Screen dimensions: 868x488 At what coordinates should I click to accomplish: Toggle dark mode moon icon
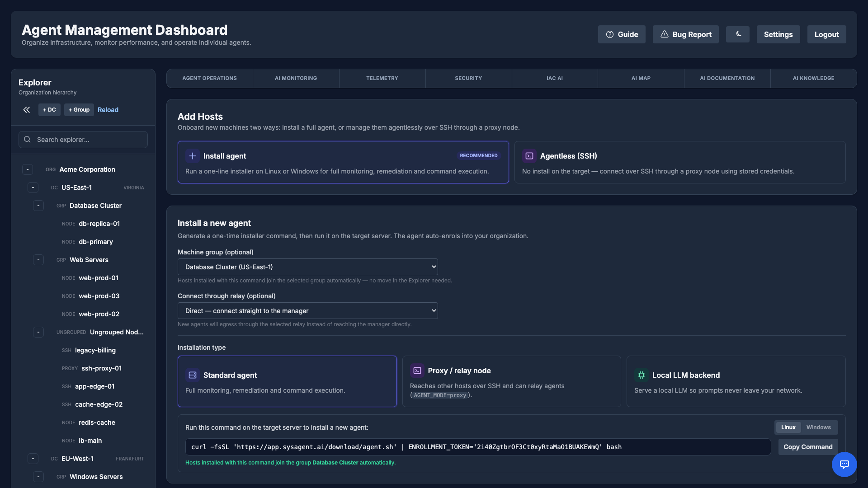(738, 34)
